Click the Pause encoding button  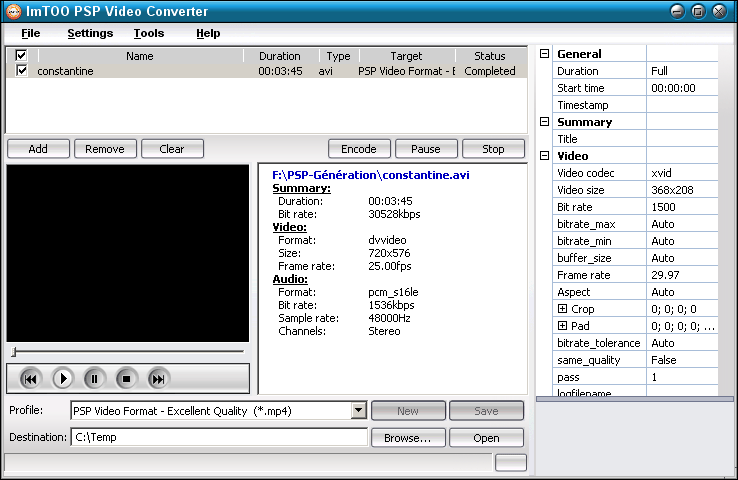click(x=426, y=149)
